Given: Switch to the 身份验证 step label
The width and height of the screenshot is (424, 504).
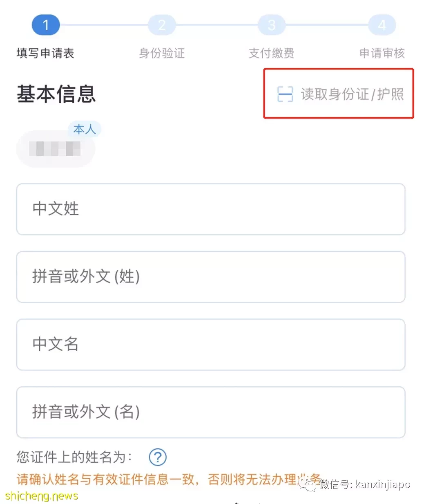Looking at the screenshot, I should point(162,53).
